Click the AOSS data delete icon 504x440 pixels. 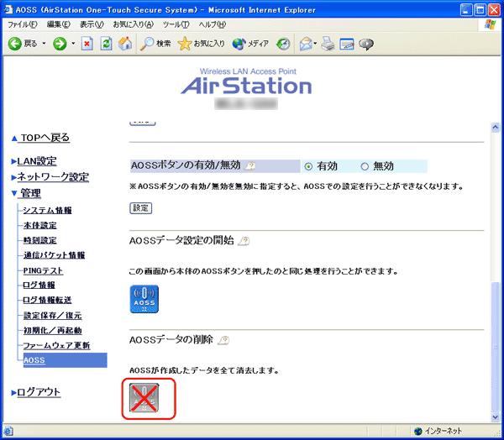click(144, 397)
